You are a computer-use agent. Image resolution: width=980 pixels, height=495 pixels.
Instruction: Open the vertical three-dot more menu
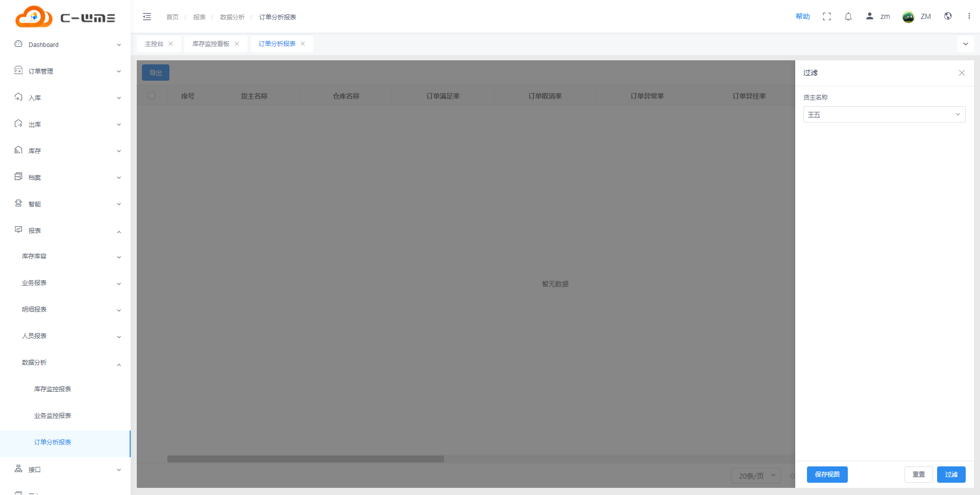coord(969,16)
